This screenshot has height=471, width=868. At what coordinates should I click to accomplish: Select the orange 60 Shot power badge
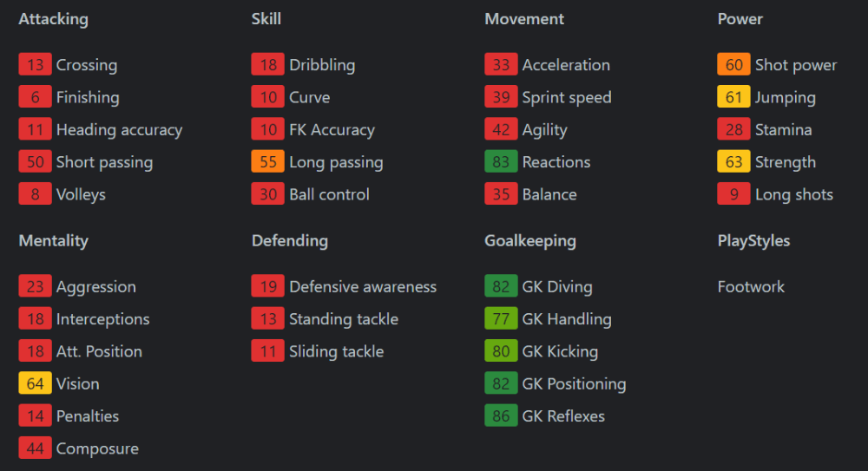pos(733,65)
